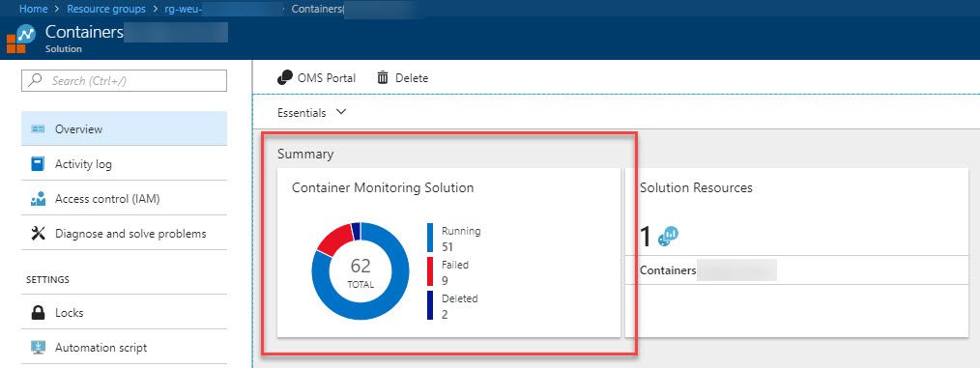Click the Access control people icon
Image resolution: width=980 pixels, height=368 pixels.
pyautogui.click(x=38, y=199)
